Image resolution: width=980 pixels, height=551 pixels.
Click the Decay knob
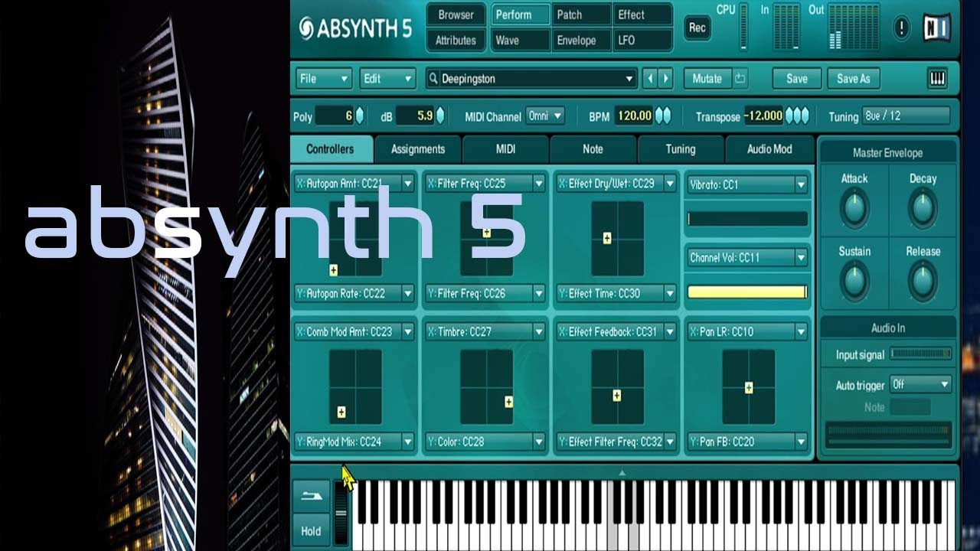click(x=923, y=208)
